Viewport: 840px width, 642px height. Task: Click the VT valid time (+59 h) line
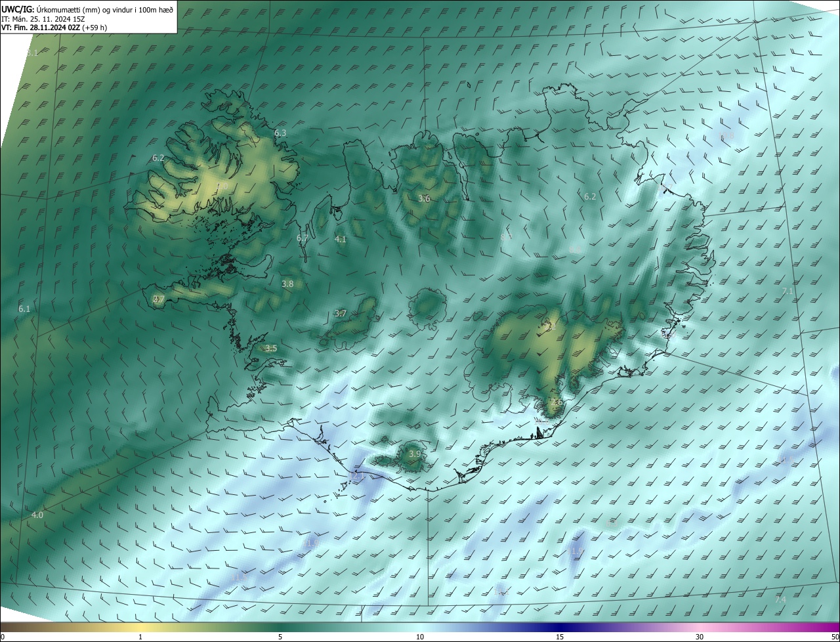click(54, 28)
